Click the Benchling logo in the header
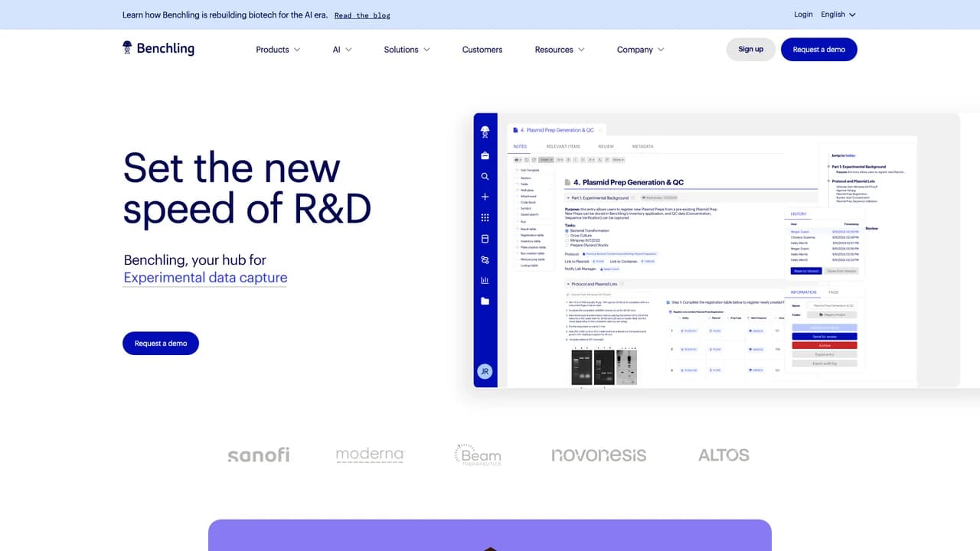 tap(158, 49)
